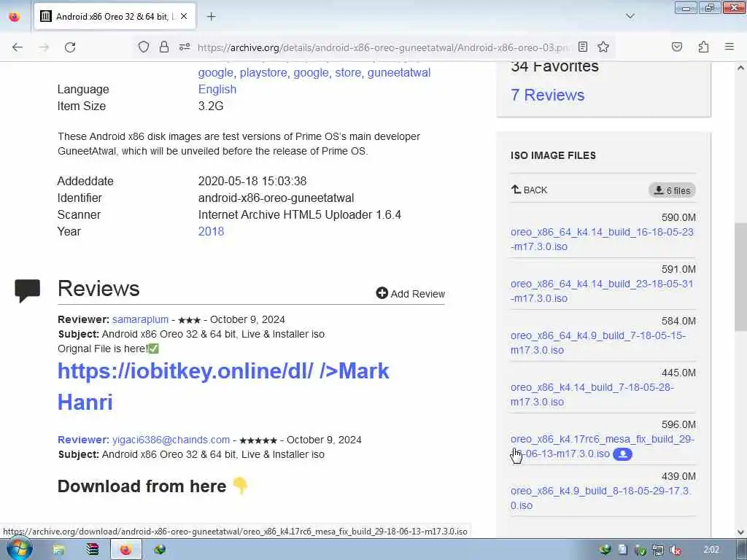The image size is (747, 560).
Task: Click the 596.0M file size text
Action: point(678,425)
